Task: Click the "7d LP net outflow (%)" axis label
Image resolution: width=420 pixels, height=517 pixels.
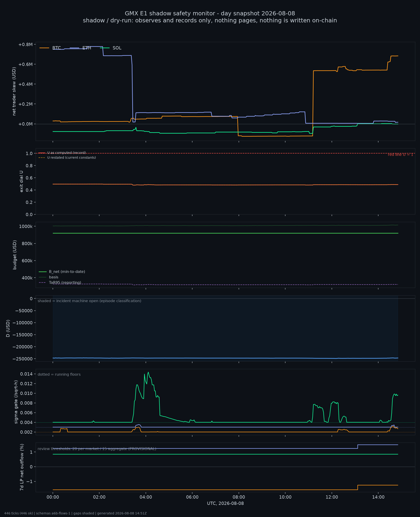Action: point(22,467)
